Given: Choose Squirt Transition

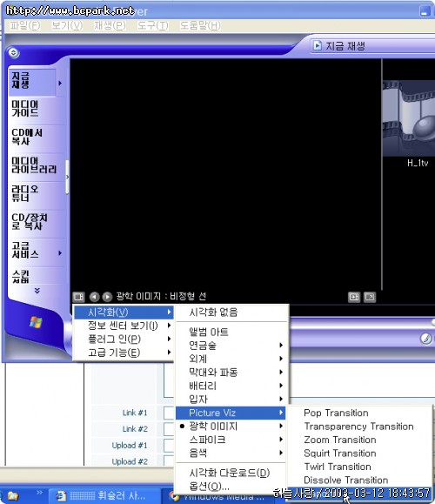Looking at the screenshot, I should coord(359,454).
